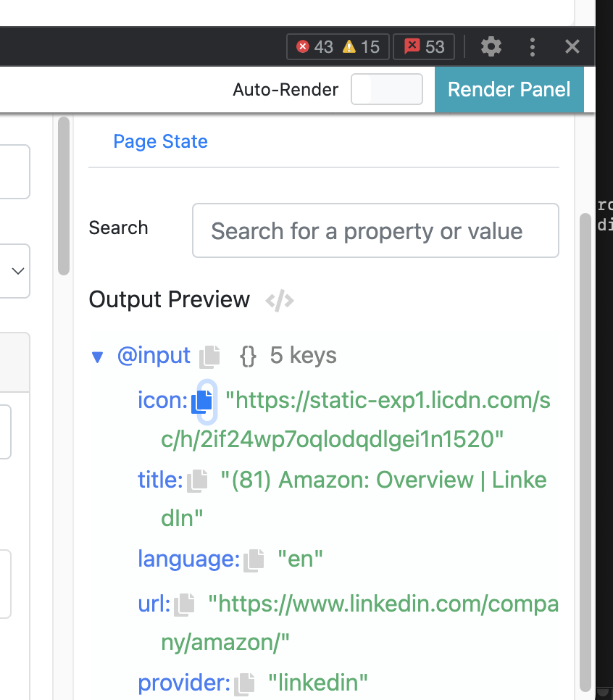The image size is (613, 700).
Task: Open DevTools settings gear
Action: coord(491,46)
